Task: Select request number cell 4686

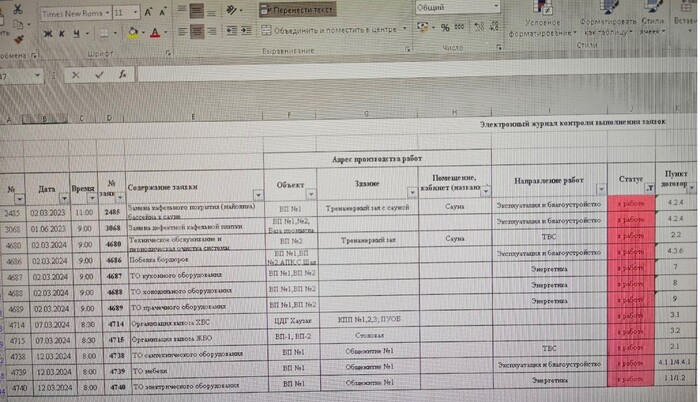Action: [x=113, y=260]
